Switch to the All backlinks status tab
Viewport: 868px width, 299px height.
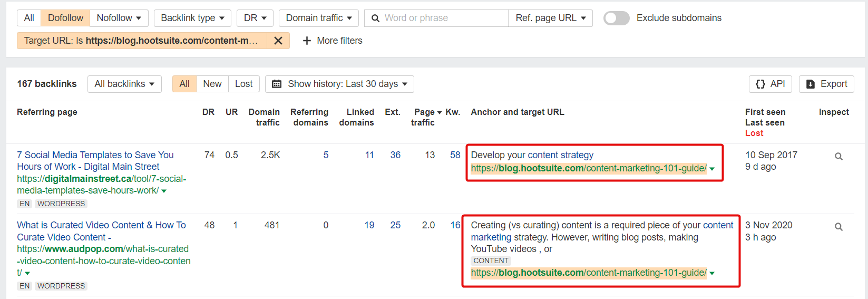point(184,84)
